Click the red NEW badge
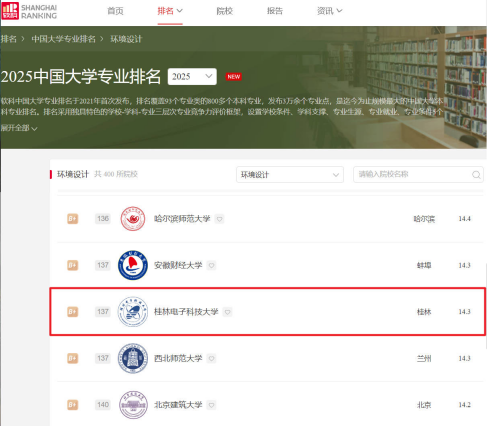The height and width of the screenshot is (426, 487). 233,77
